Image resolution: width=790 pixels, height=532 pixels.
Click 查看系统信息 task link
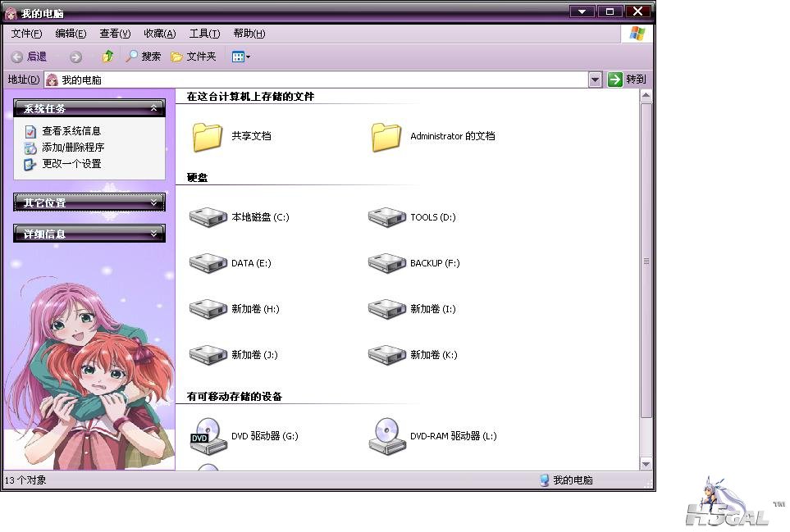pos(71,131)
